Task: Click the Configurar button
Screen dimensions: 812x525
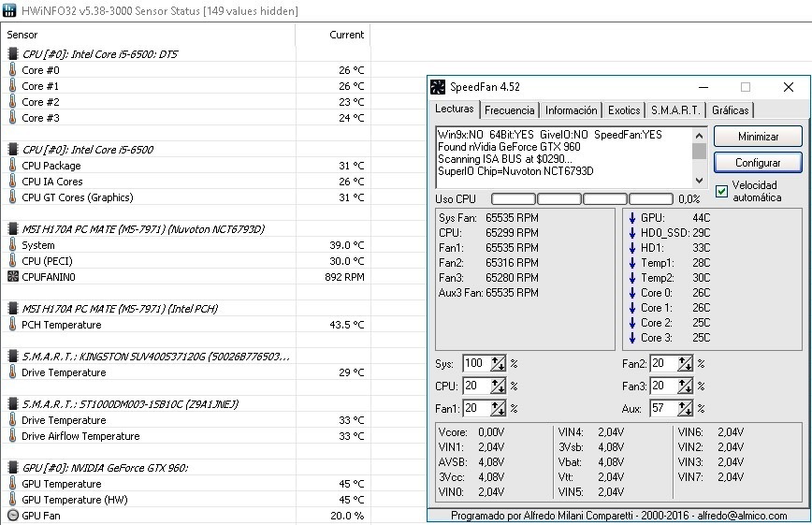Action: click(x=758, y=163)
